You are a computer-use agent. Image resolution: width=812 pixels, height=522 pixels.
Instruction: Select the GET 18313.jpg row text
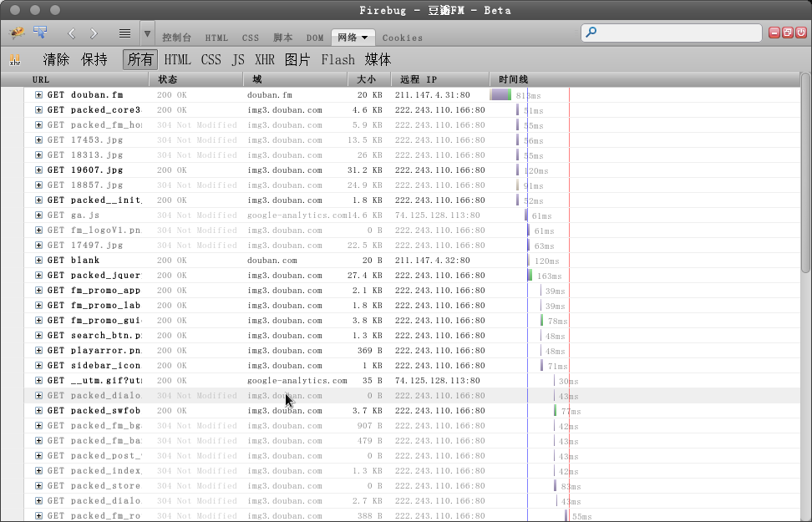[85, 155]
